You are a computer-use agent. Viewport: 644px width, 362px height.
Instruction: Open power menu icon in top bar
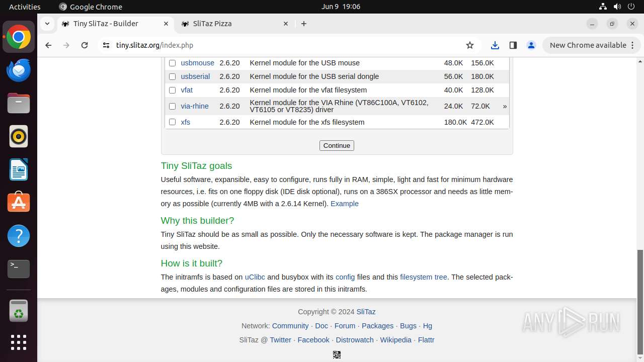tap(631, 7)
